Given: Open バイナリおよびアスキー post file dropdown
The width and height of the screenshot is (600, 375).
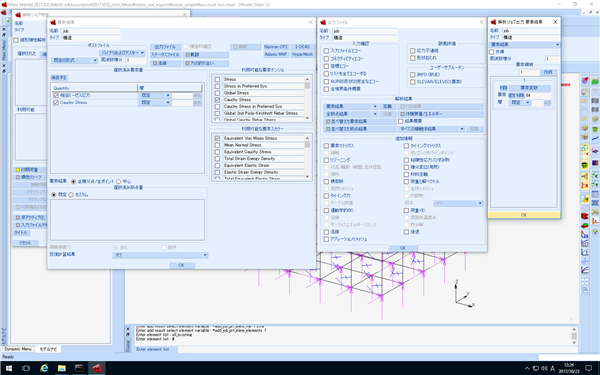Looking at the screenshot, I should [x=122, y=53].
